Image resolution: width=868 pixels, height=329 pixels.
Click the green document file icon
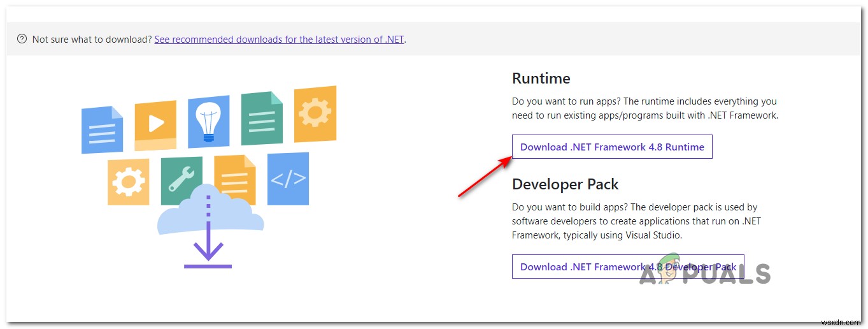point(262,118)
